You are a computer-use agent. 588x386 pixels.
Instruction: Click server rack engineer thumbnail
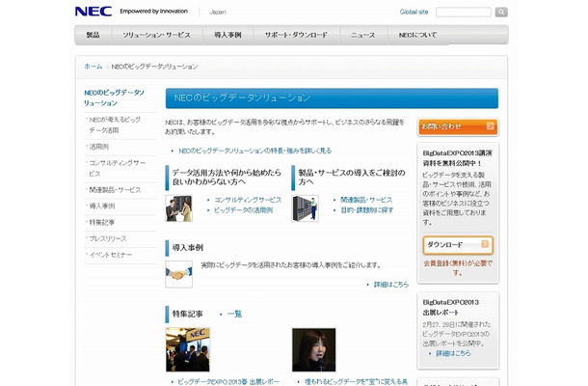pos(306,208)
